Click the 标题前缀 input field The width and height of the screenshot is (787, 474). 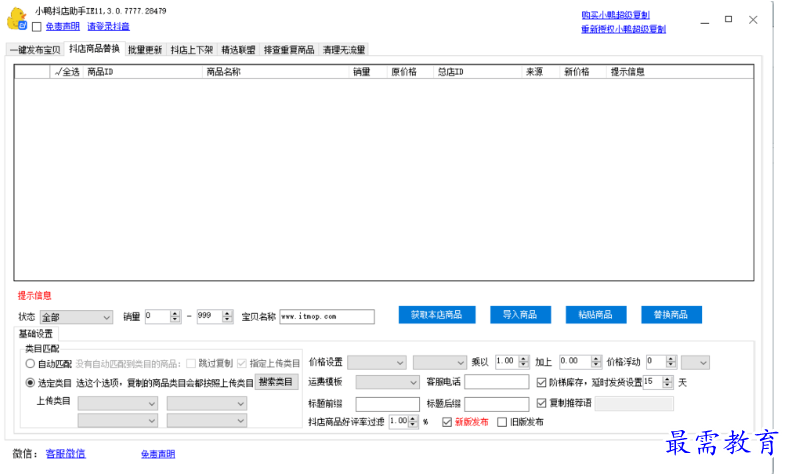tap(387, 404)
